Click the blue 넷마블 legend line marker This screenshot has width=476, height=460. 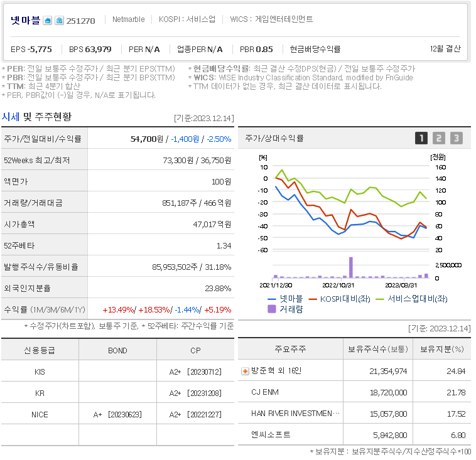(x=271, y=299)
